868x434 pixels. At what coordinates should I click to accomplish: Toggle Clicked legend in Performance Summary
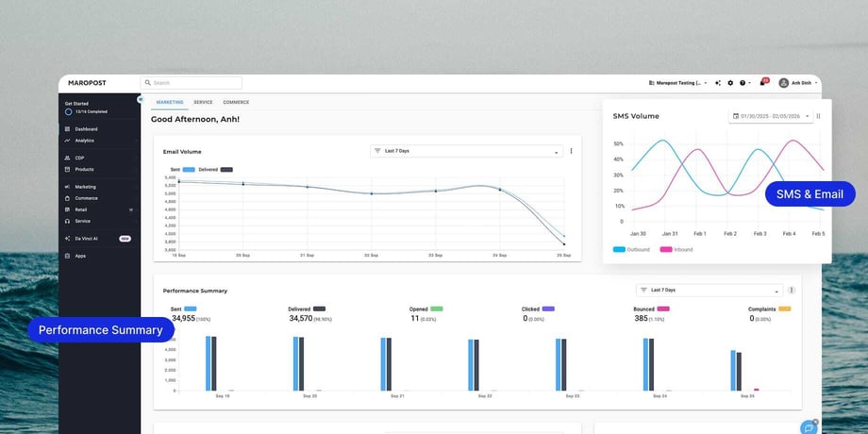click(538, 309)
